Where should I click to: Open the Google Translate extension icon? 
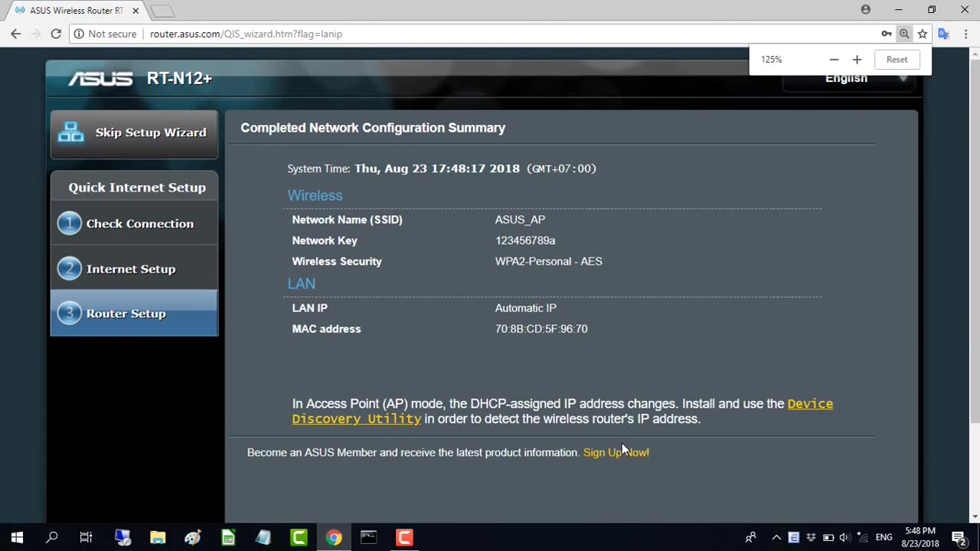tap(943, 34)
